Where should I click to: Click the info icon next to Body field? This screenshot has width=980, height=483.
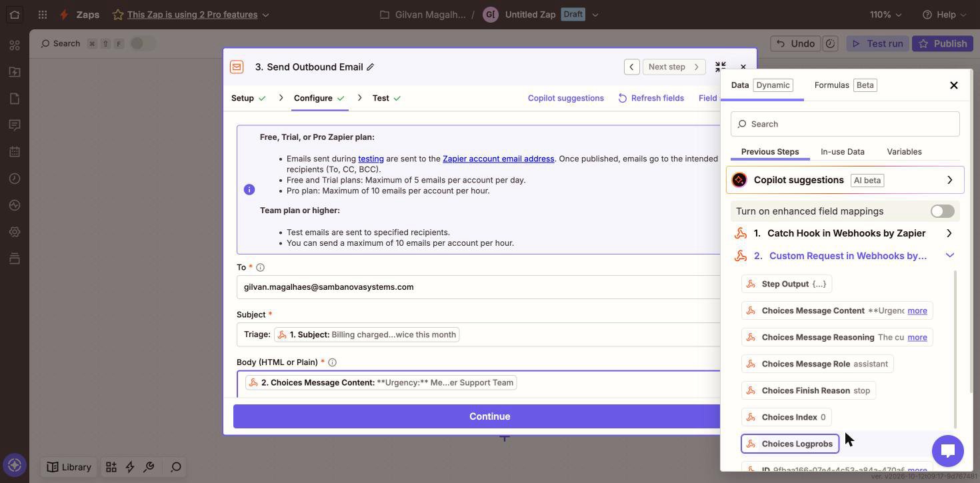(332, 362)
